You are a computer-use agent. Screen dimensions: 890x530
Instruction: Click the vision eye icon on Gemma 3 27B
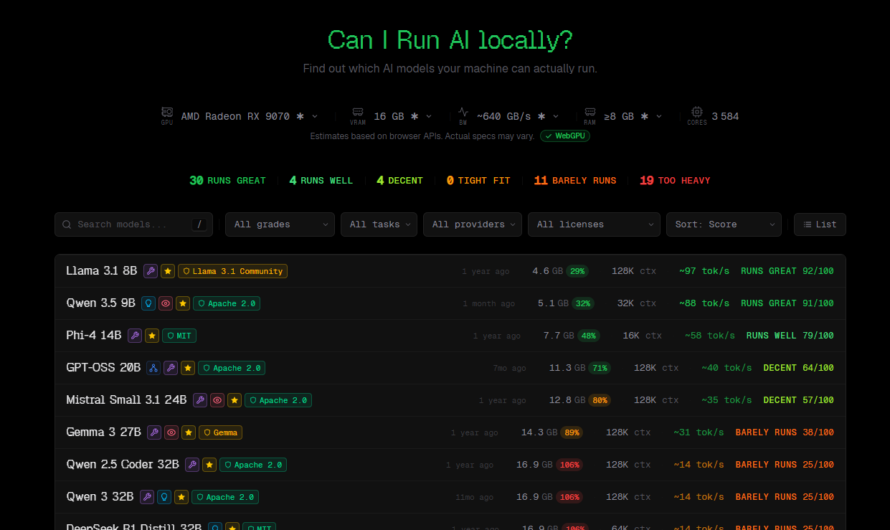point(171,432)
